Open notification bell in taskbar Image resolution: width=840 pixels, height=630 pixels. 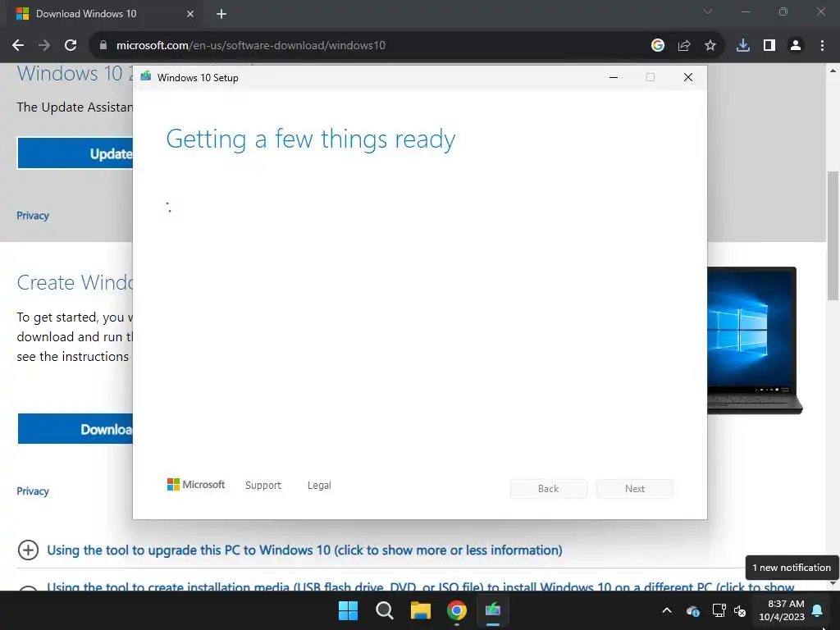818,610
